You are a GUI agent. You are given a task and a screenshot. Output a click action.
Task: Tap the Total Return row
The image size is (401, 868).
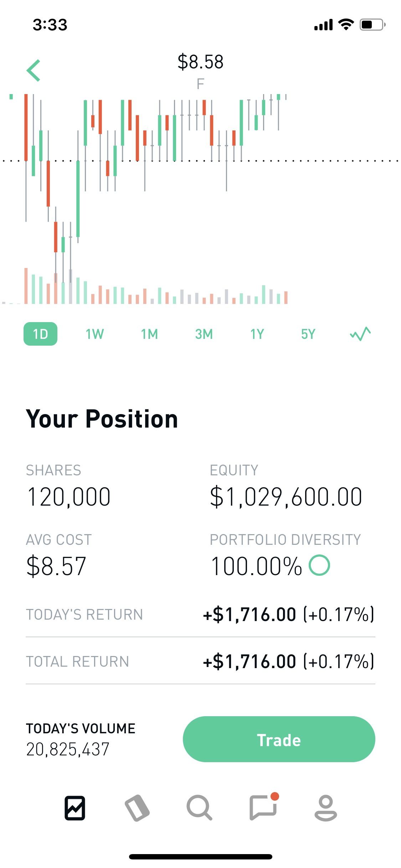click(x=200, y=662)
